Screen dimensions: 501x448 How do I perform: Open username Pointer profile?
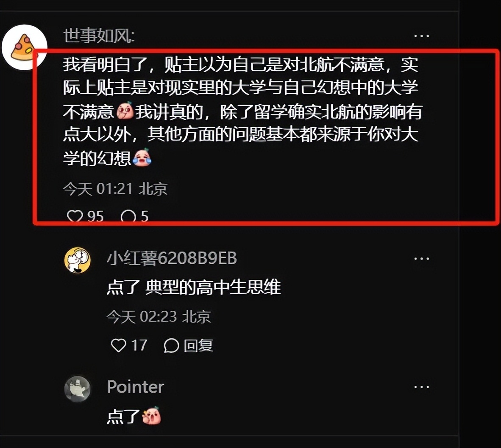point(136,387)
